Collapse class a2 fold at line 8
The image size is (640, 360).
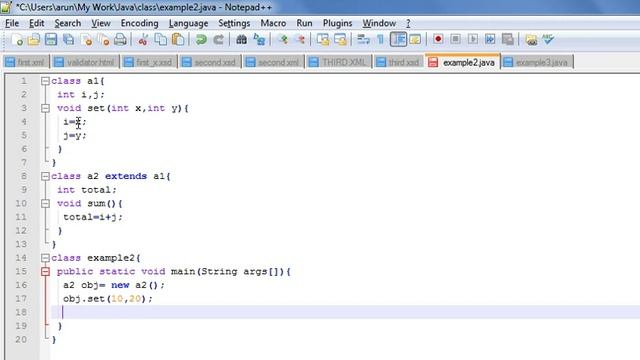pyautogui.click(x=45, y=176)
